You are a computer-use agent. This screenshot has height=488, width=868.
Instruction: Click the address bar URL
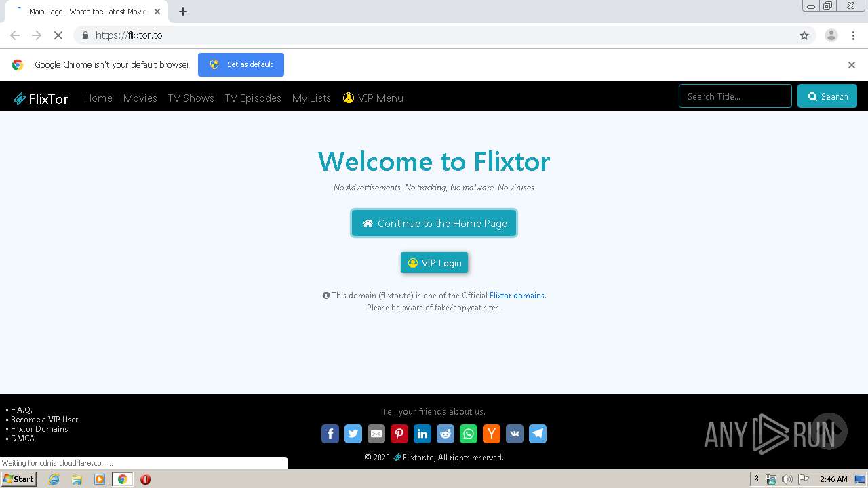(129, 35)
